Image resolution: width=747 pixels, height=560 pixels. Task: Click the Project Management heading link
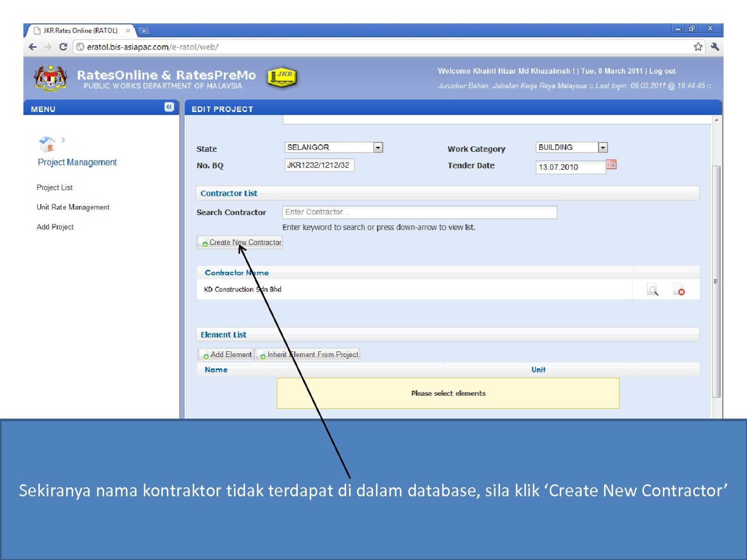pos(77,162)
